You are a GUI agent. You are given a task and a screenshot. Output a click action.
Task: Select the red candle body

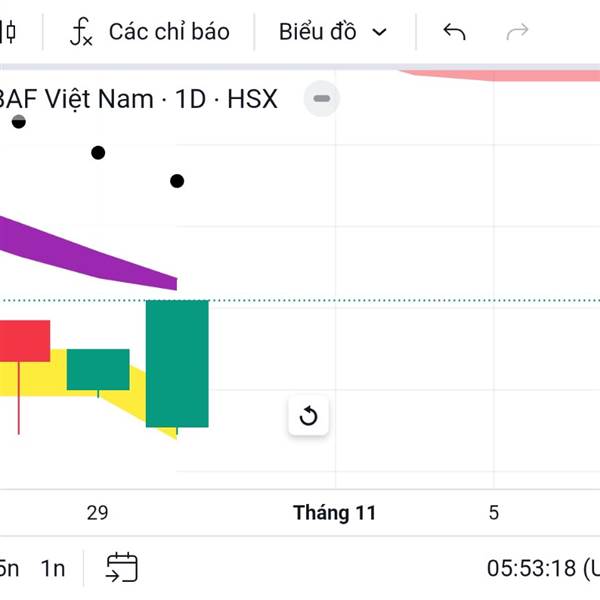coord(22,340)
